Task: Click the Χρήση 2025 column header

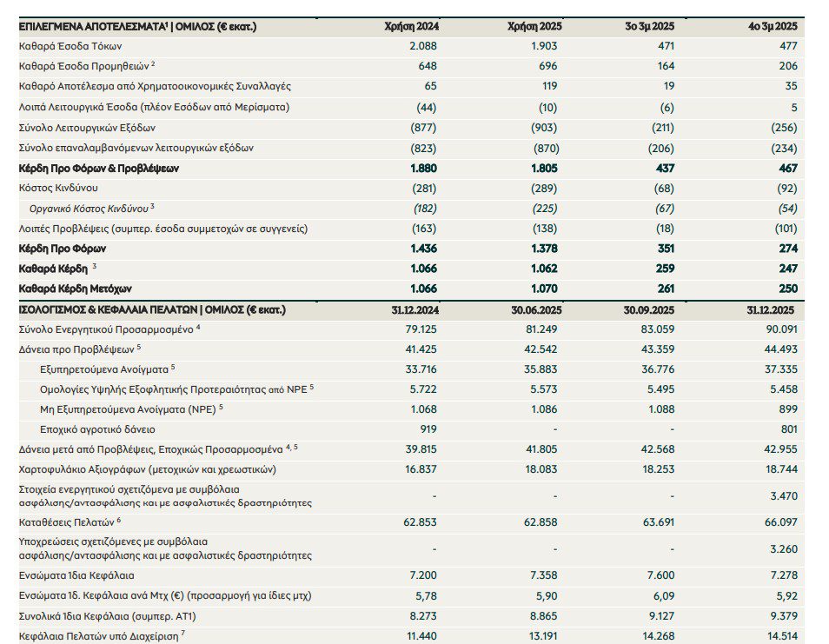Action: pyautogui.click(x=534, y=27)
